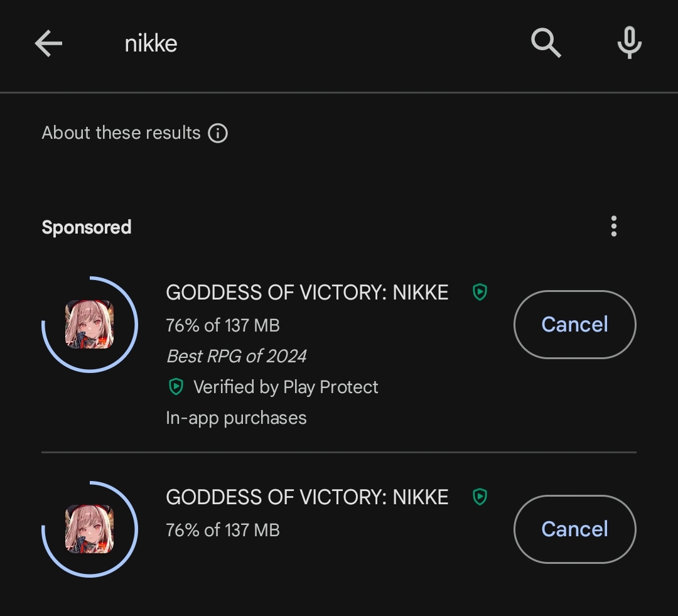Tap the About these results text
This screenshot has width=678, height=616.
pyautogui.click(x=121, y=133)
